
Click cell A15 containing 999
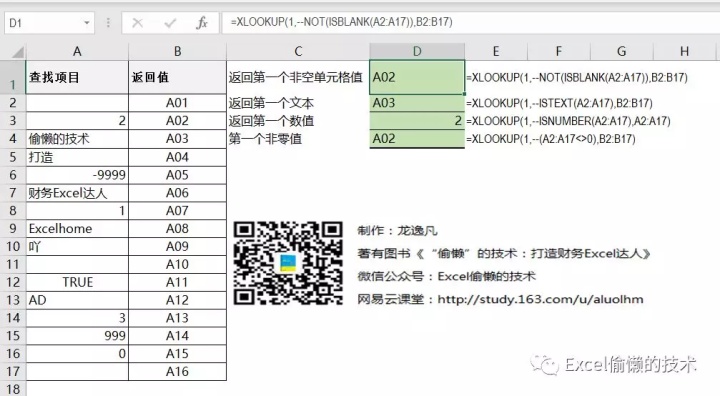(x=77, y=336)
